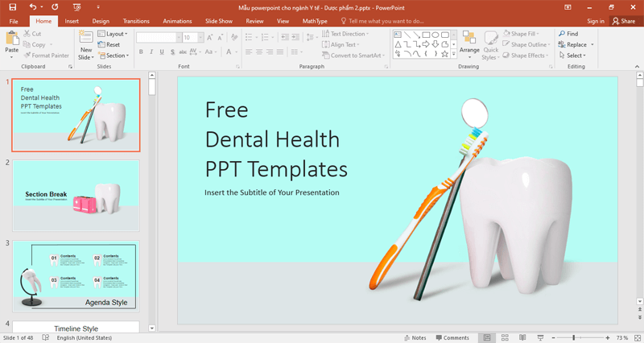This screenshot has height=343, width=644.
Task: Click the Cut scissors command
Action: [x=32, y=34]
